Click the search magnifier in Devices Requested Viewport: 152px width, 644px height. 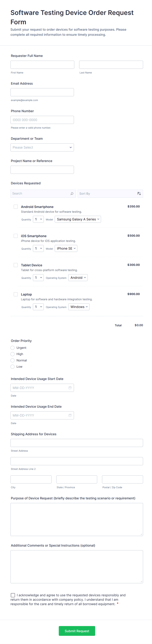pyautogui.click(x=72, y=194)
